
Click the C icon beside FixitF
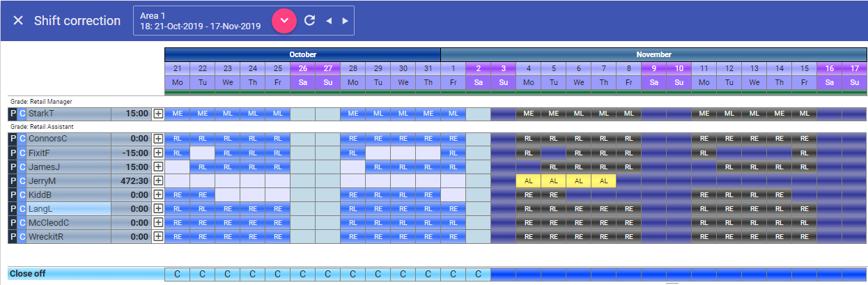coord(22,153)
